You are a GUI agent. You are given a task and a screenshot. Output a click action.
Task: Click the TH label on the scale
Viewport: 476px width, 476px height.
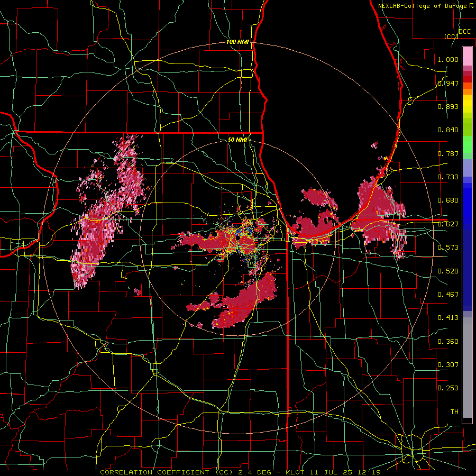click(x=454, y=412)
